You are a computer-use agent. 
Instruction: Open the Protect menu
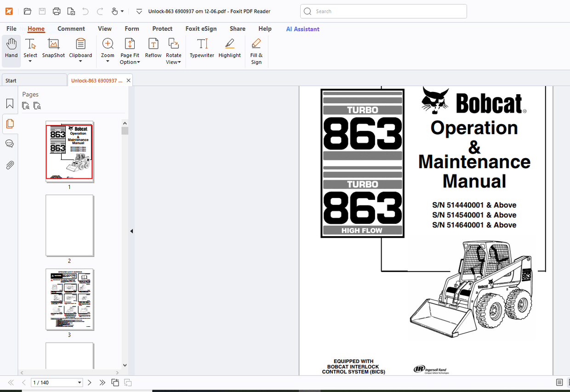tap(162, 28)
